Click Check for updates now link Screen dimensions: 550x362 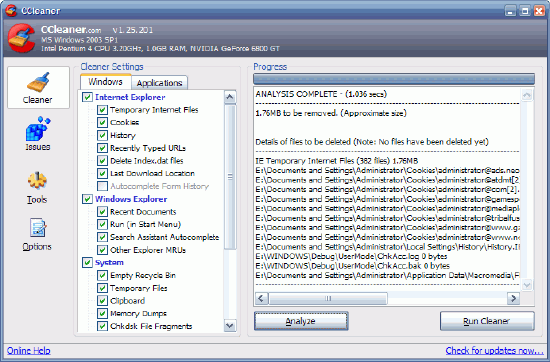tap(495, 350)
